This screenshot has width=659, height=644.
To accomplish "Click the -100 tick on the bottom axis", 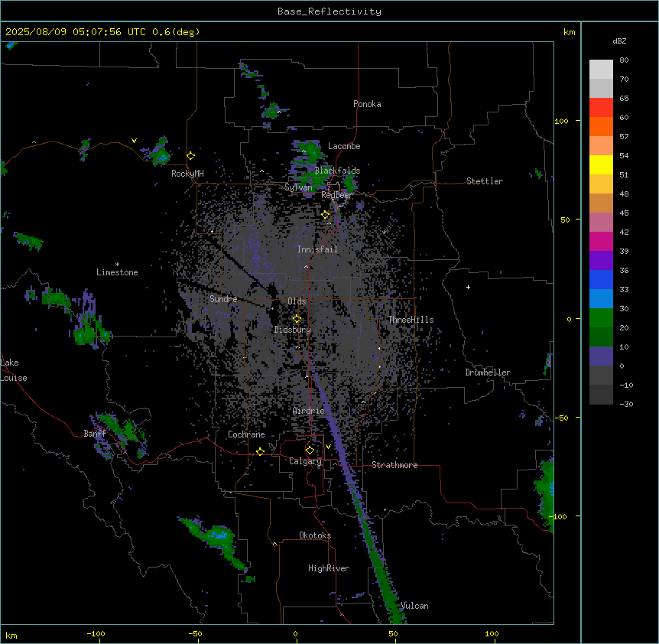I will 96,633.
